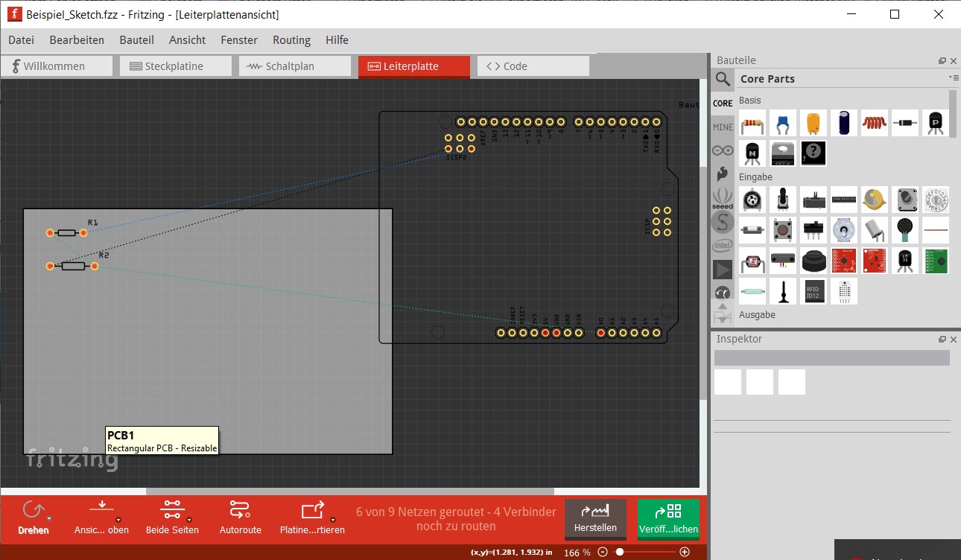The height and width of the screenshot is (560, 961).
Task: Close the Bauteile panel
Action: pyautogui.click(x=954, y=61)
